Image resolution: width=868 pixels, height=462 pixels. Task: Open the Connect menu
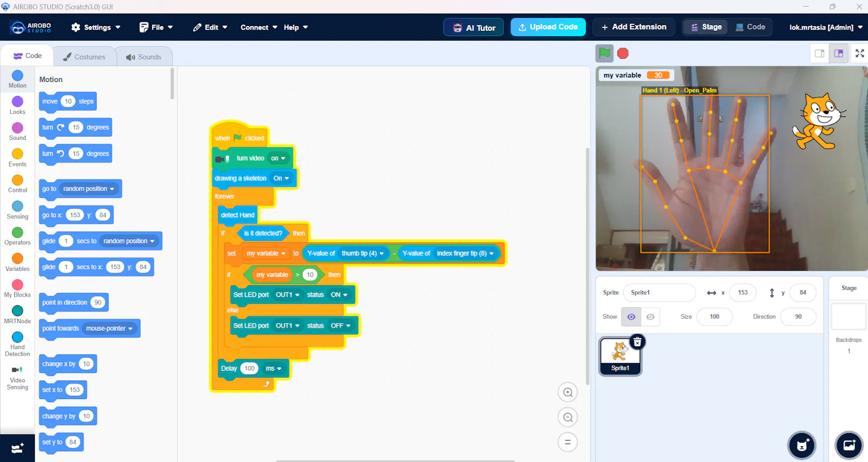coord(259,27)
